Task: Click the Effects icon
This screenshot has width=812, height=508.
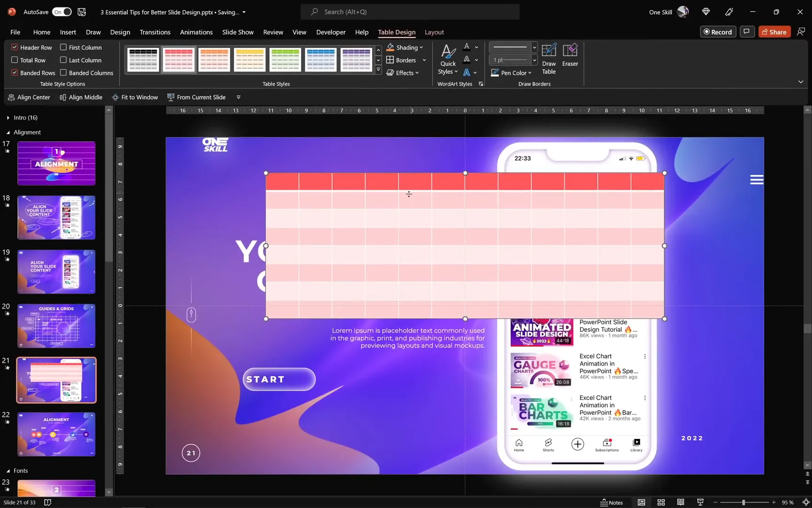Action: pyautogui.click(x=390, y=72)
